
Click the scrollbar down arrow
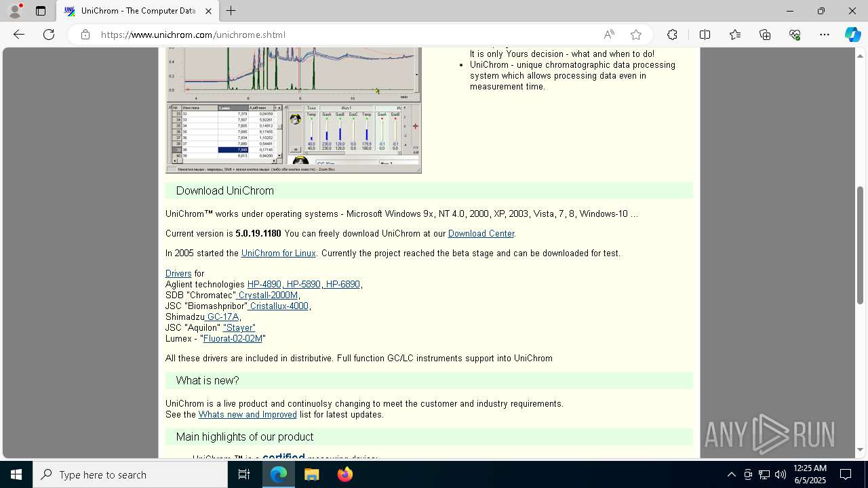[860, 450]
